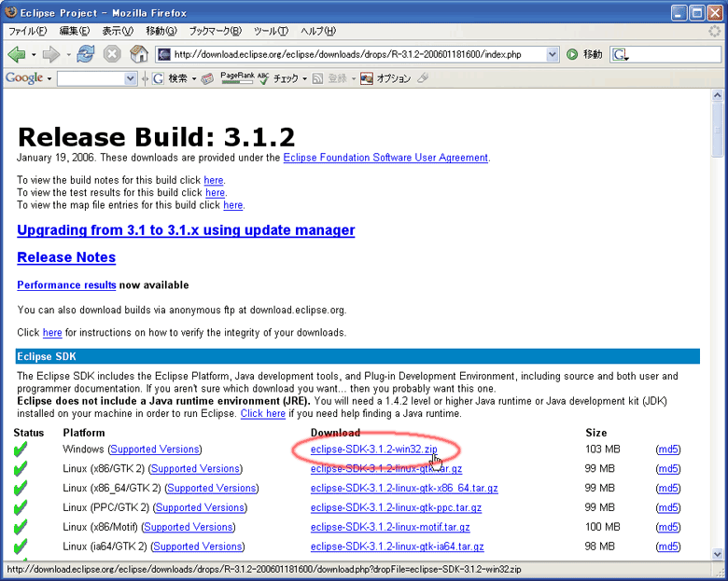The height and width of the screenshot is (581, 728).
Task: Open the File menu (ファイル)
Action: click(27, 31)
